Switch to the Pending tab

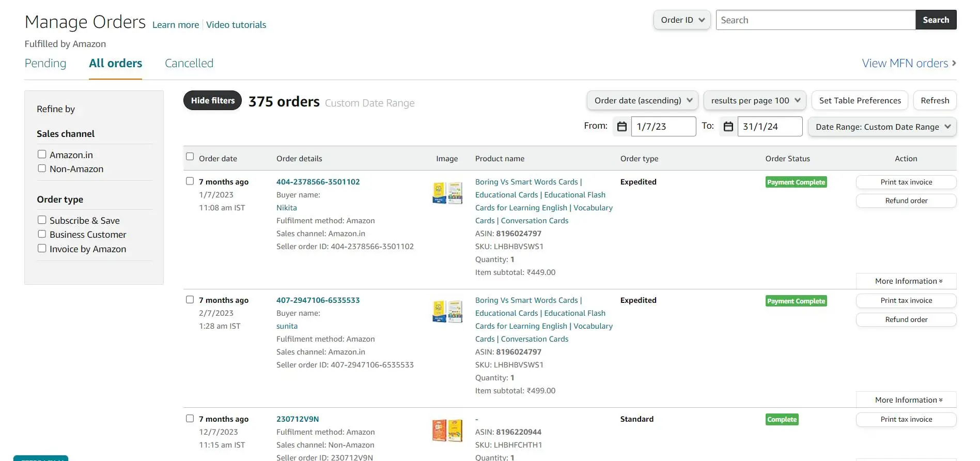coord(45,63)
